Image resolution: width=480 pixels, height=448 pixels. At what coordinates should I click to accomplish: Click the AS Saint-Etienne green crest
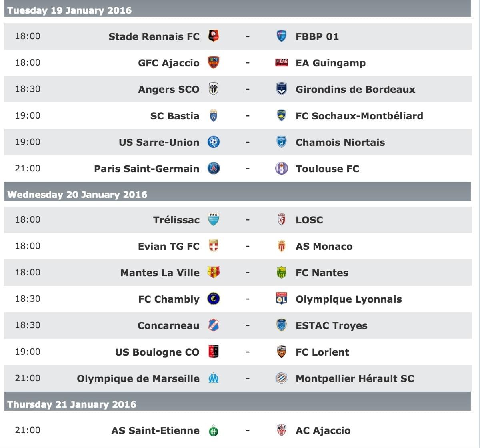pos(214,430)
